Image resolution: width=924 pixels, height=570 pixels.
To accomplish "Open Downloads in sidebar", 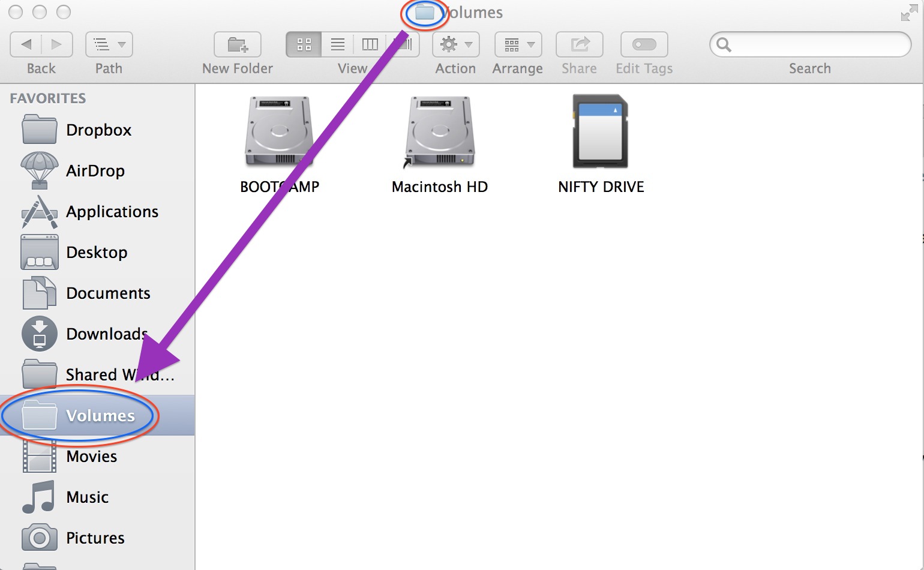I will pos(98,334).
